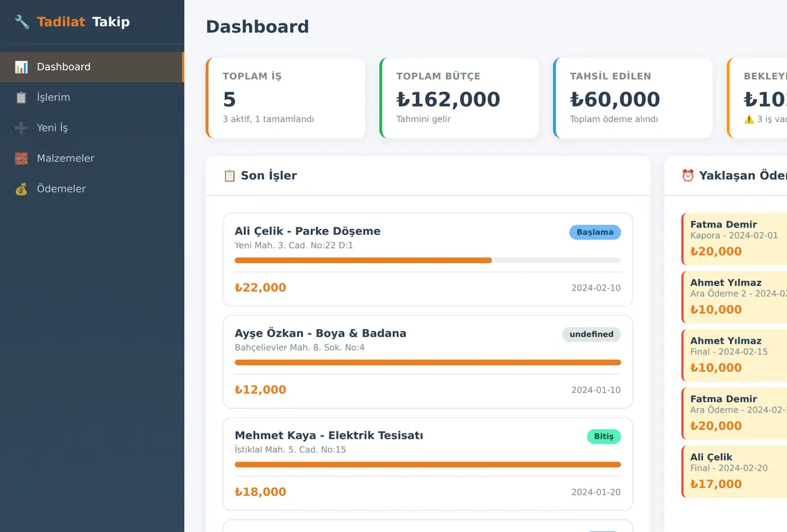Select the Toplam İş summary card
The width and height of the screenshot is (787, 532).
(x=285, y=98)
